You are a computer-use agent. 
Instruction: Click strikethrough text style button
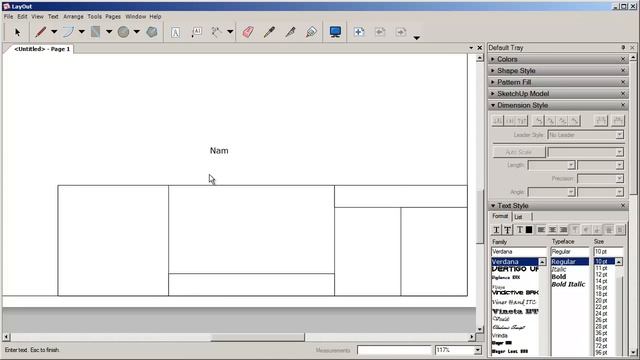point(507,230)
